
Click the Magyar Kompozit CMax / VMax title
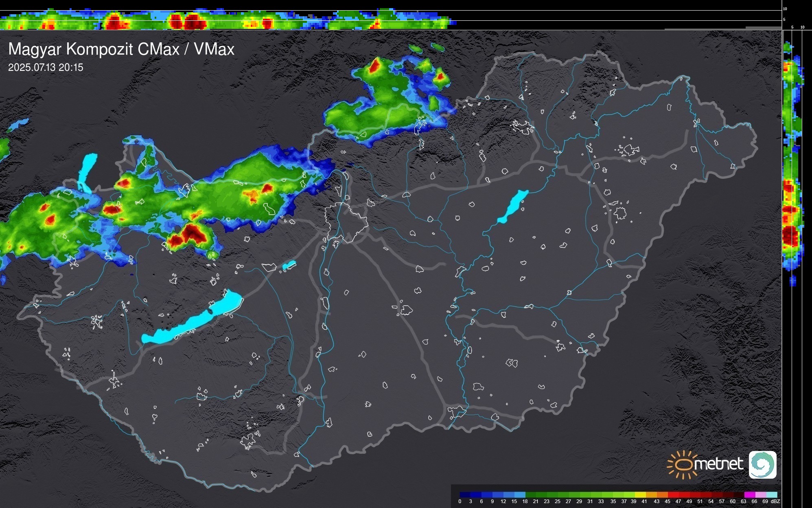click(x=121, y=49)
